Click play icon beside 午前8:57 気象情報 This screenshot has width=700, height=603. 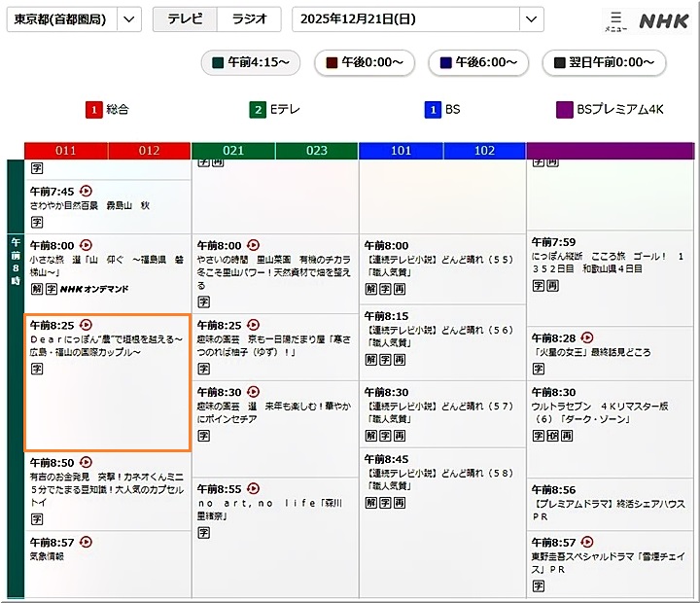[x=86, y=542]
